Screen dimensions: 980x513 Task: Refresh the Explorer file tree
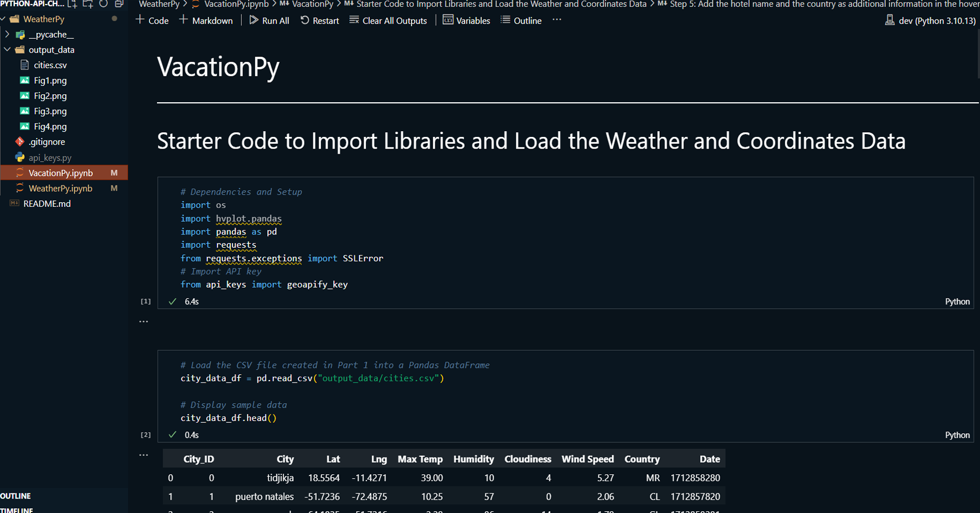tap(103, 3)
